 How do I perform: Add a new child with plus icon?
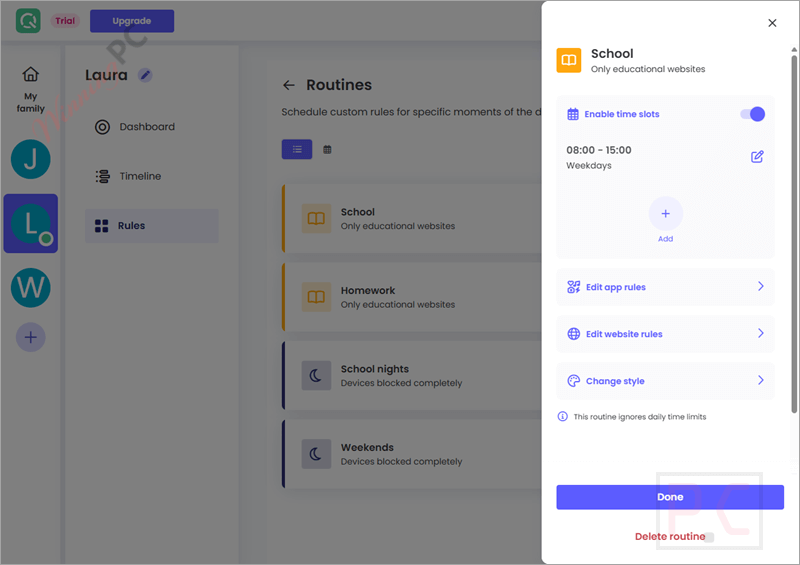31,337
